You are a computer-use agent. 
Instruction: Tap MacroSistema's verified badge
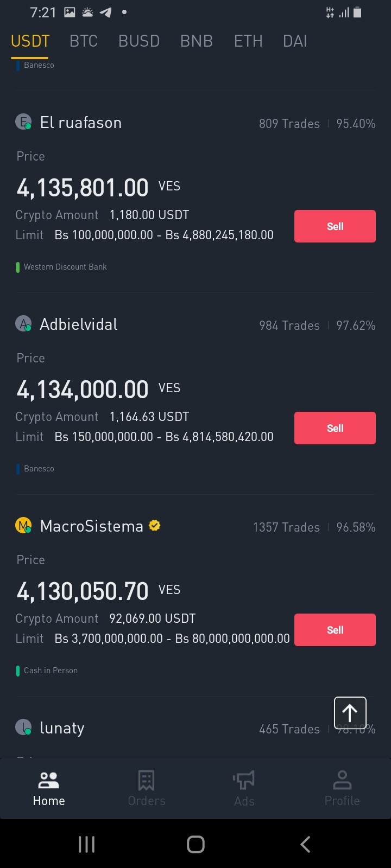pyautogui.click(x=154, y=525)
